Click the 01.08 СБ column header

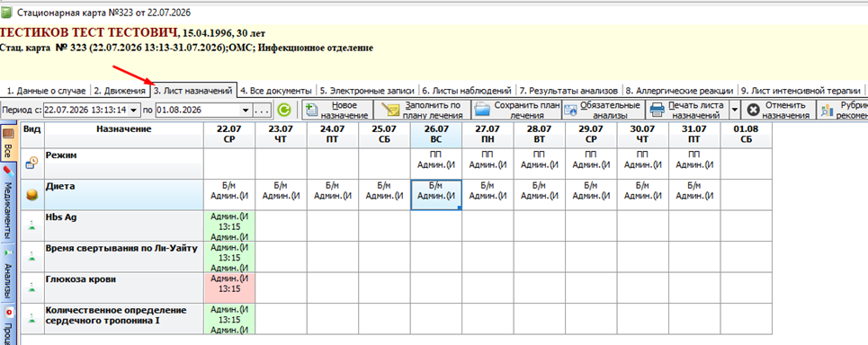(x=747, y=135)
